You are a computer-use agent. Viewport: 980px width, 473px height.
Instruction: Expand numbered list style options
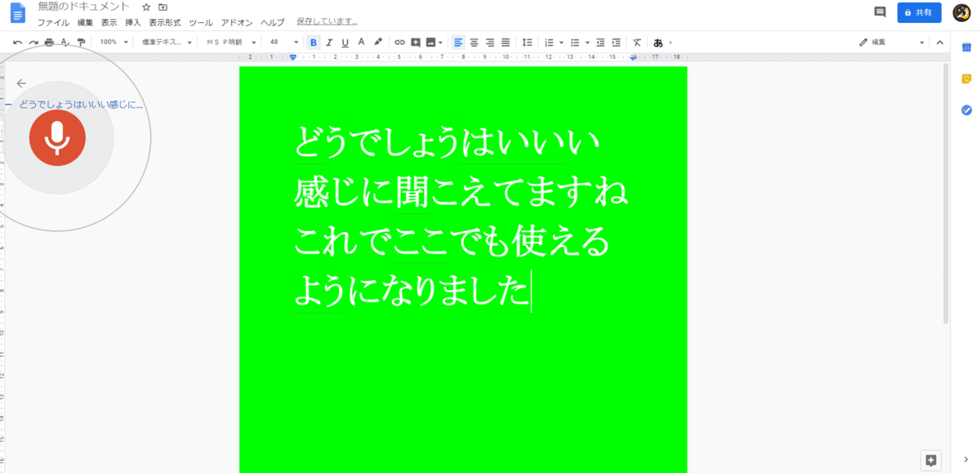click(x=561, y=42)
